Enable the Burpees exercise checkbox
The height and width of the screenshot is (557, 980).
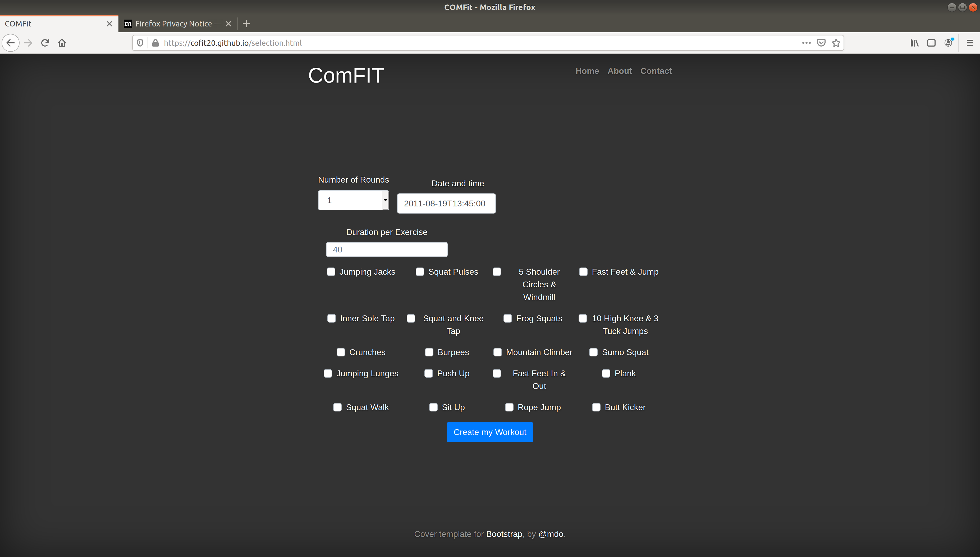[x=429, y=352]
